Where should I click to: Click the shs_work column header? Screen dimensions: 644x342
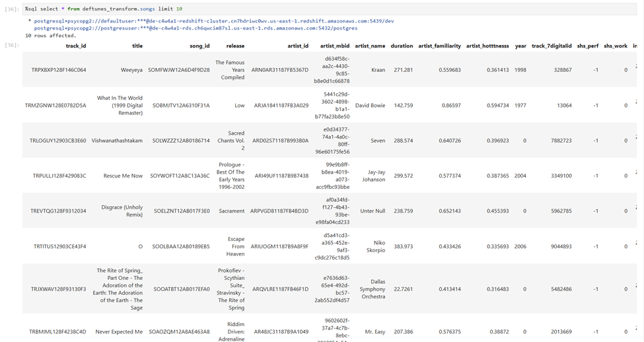point(616,46)
